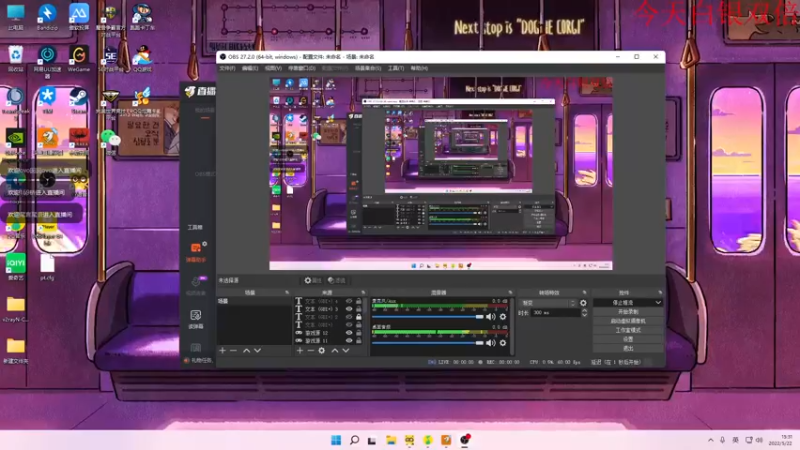This screenshot has width=800, height=450.
Task: Toggle lock on 文本 (GDI+) 2 source
Action: [359, 317]
